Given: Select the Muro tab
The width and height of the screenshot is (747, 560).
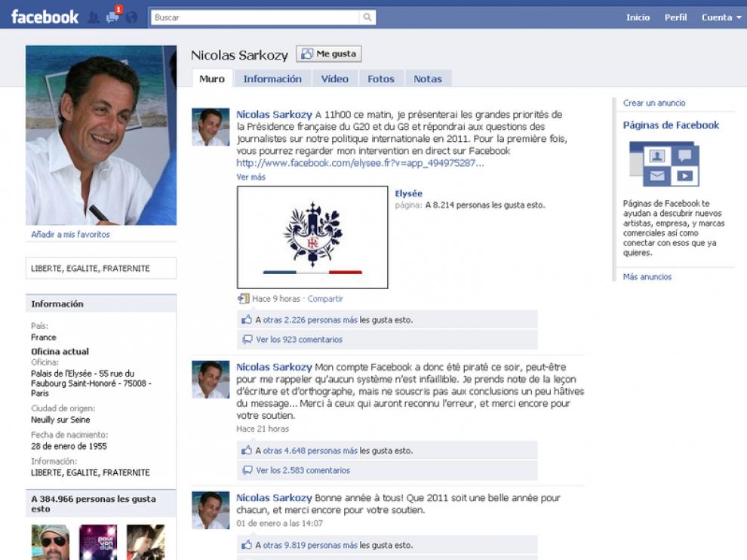Looking at the screenshot, I should click(212, 78).
